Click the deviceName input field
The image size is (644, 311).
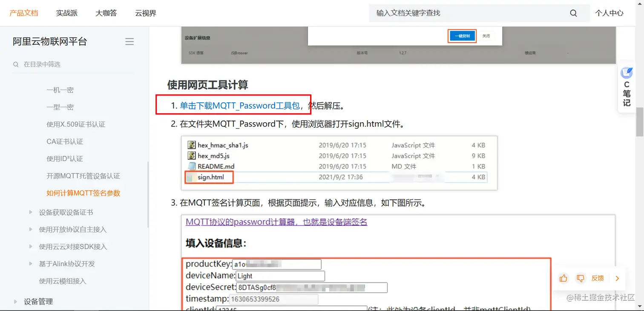(x=280, y=276)
